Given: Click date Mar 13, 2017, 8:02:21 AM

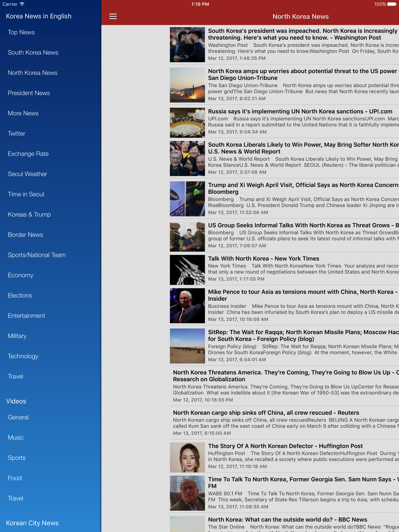Looking at the screenshot, I should click(x=237, y=99).
